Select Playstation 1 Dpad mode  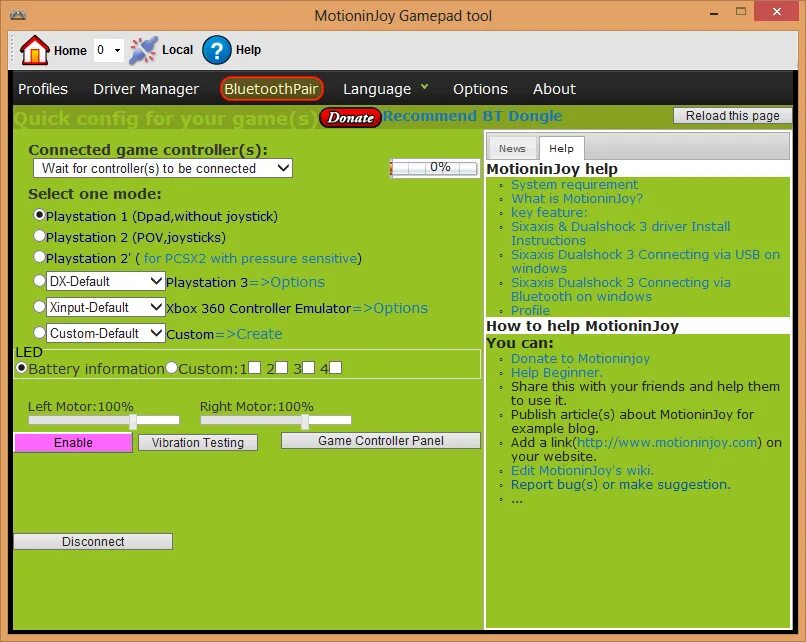pos(39,215)
